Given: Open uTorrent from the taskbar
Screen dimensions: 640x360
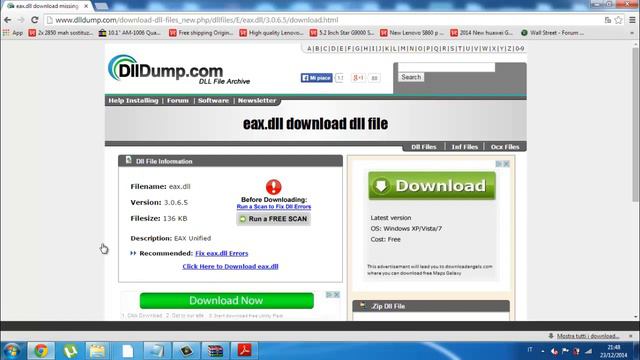Looking at the screenshot, I should click(70, 351).
